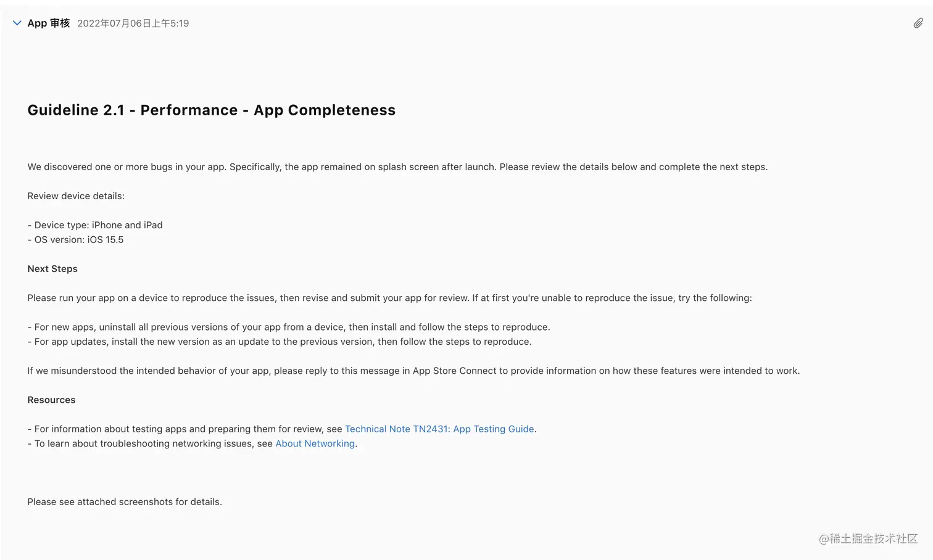Open attachments via the paperclip icon
The height and width of the screenshot is (560, 933).
[918, 23]
